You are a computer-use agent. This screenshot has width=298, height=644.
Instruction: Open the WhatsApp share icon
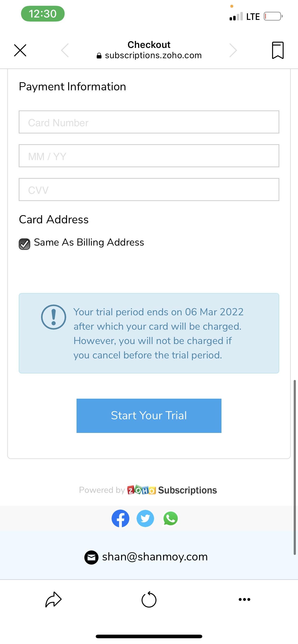pyautogui.click(x=171, y=518)
